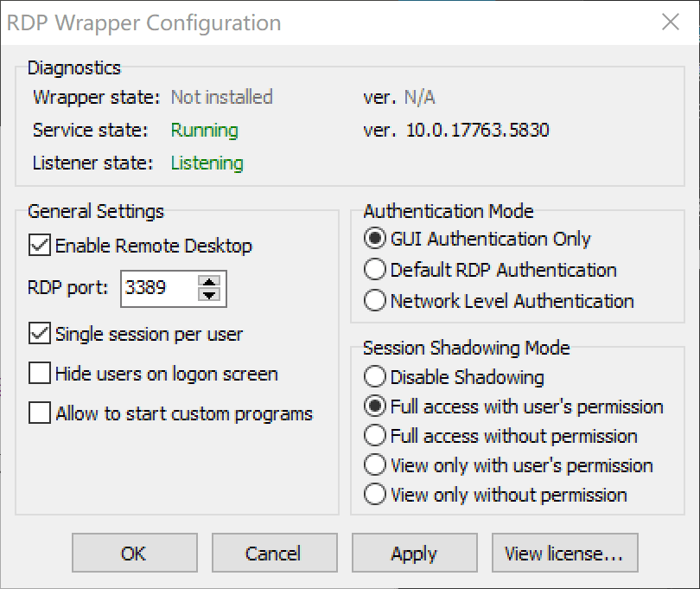Screen dimensions: 700x589
Task: Uncheck Single session per user
Action: (x=39, y=335)
